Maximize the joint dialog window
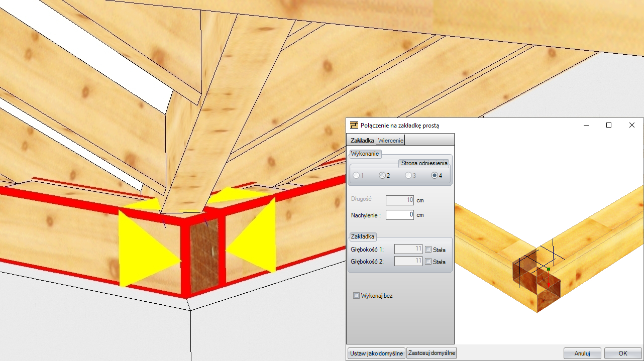 point(608,125)
